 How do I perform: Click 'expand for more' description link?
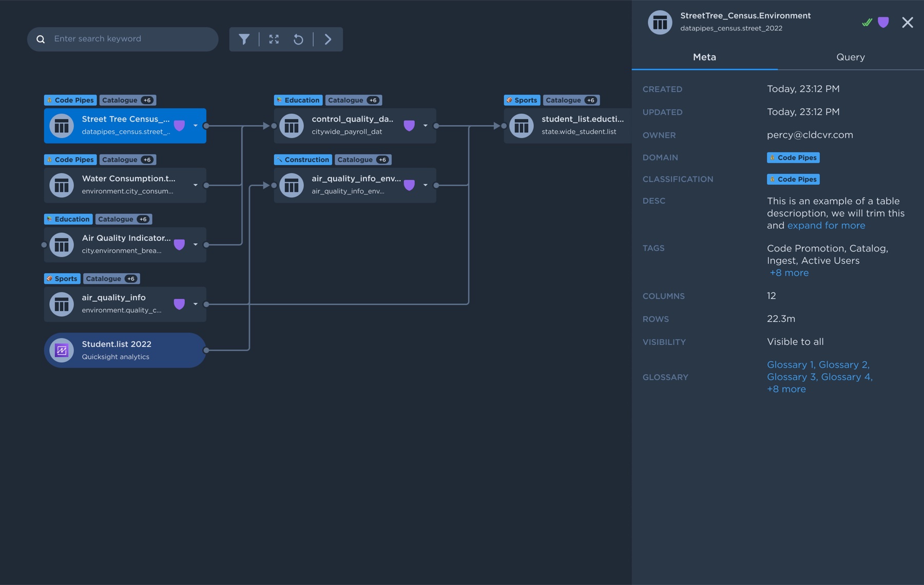tap(826, 226)
